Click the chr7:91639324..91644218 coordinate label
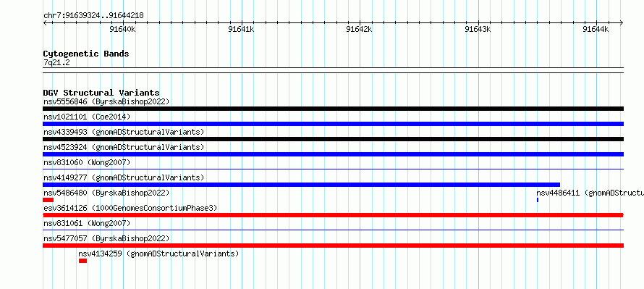The width and height of the screenshot is (644, 289). pyautogui.click(x=93, y=16)
